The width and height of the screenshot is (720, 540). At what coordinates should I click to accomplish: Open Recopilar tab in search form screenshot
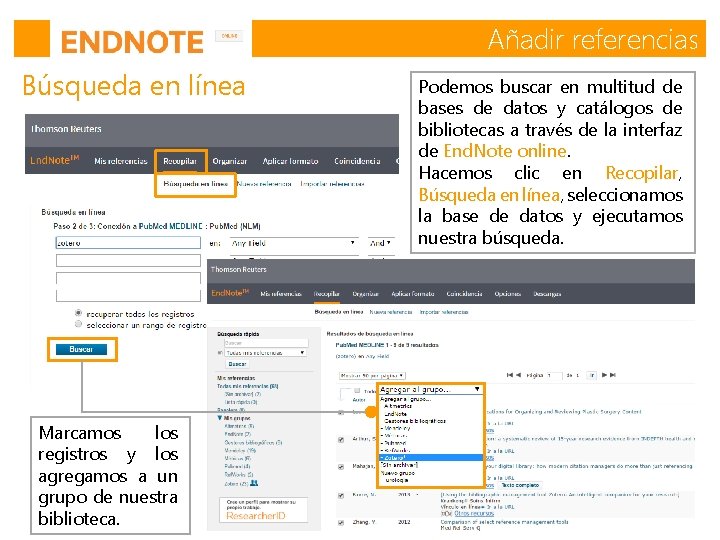[180, 161]
